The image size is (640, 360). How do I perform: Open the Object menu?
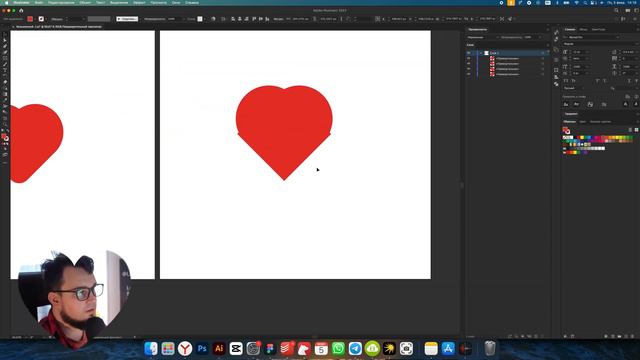coord(85,2)
